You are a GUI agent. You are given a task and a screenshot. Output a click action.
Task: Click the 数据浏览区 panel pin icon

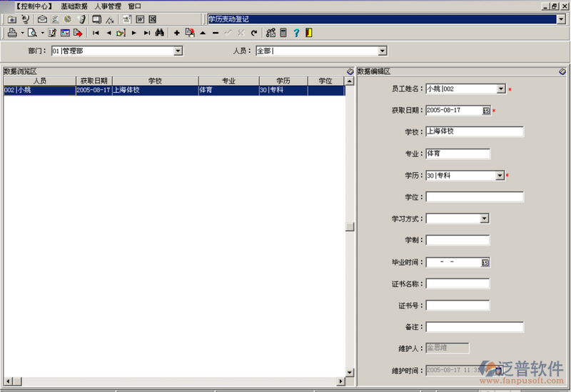[350, 71]
